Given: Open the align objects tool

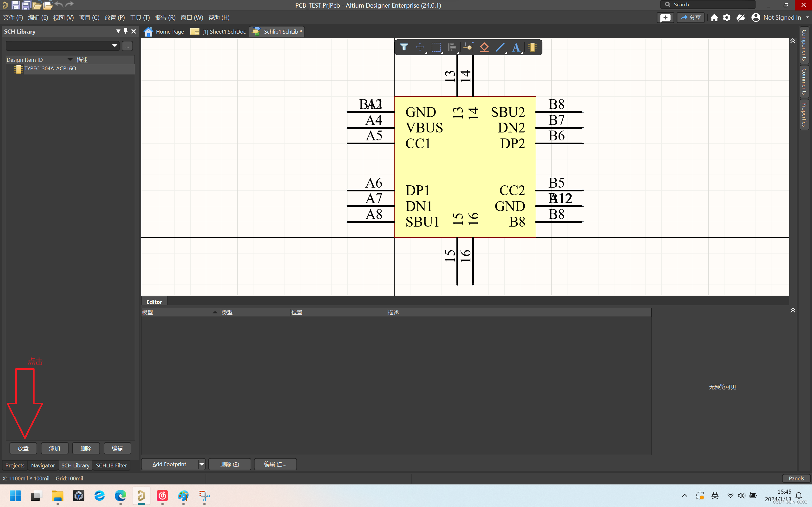Looking at the screenshot, I should [x=452, y=47].
